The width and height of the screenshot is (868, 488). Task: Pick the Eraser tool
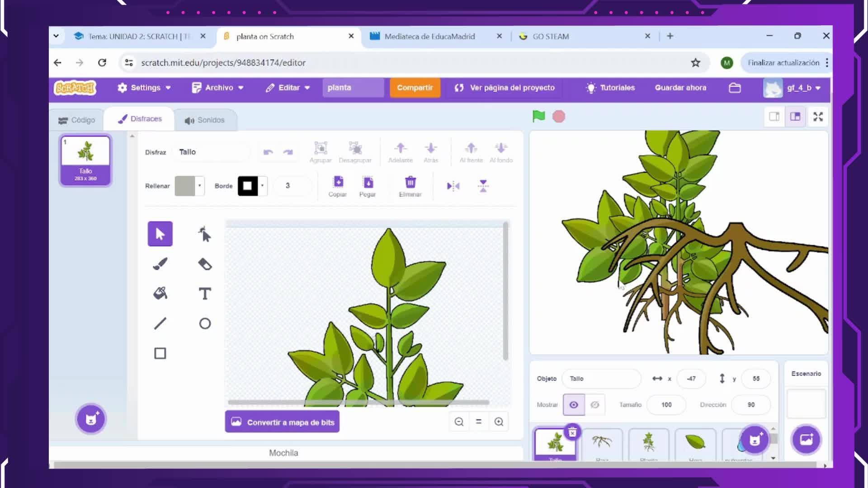click(x=205, y=264)
